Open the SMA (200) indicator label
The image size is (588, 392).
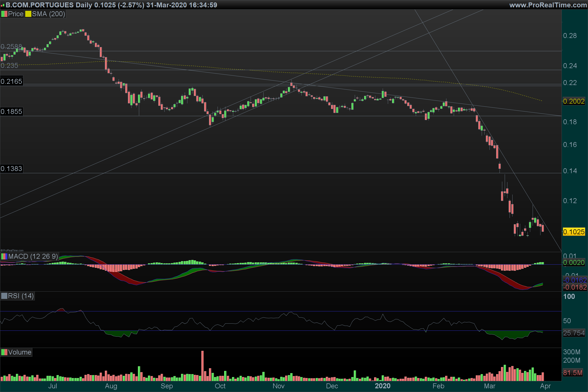tap(48, 14)
